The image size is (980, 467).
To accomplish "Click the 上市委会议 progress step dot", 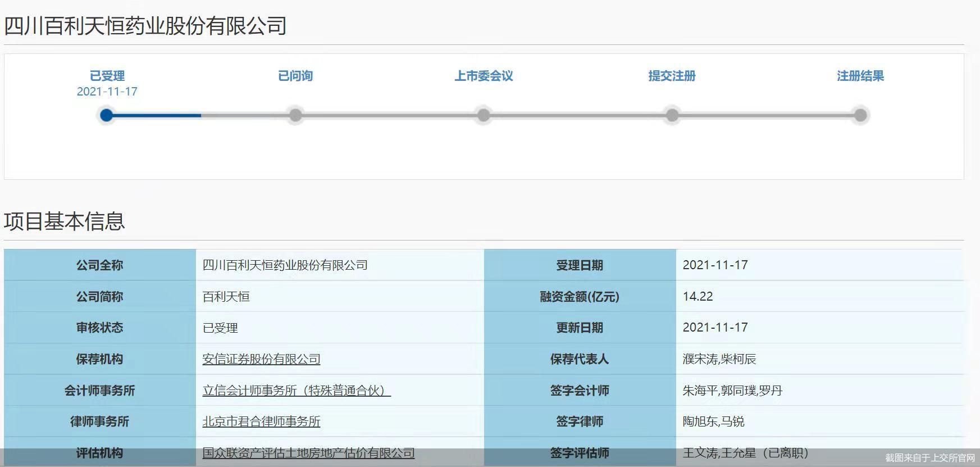I will pyautogui.click(x=484, y=116).
